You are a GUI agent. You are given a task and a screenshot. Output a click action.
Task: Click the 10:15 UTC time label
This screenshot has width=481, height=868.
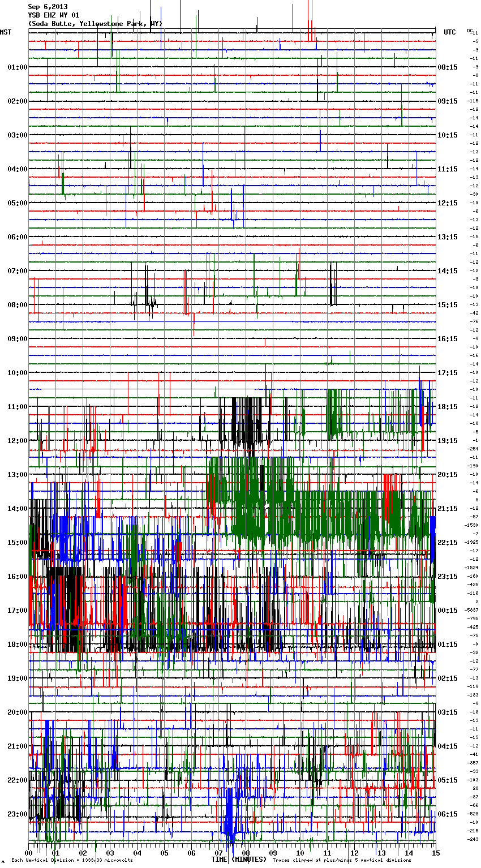[448, 135]
